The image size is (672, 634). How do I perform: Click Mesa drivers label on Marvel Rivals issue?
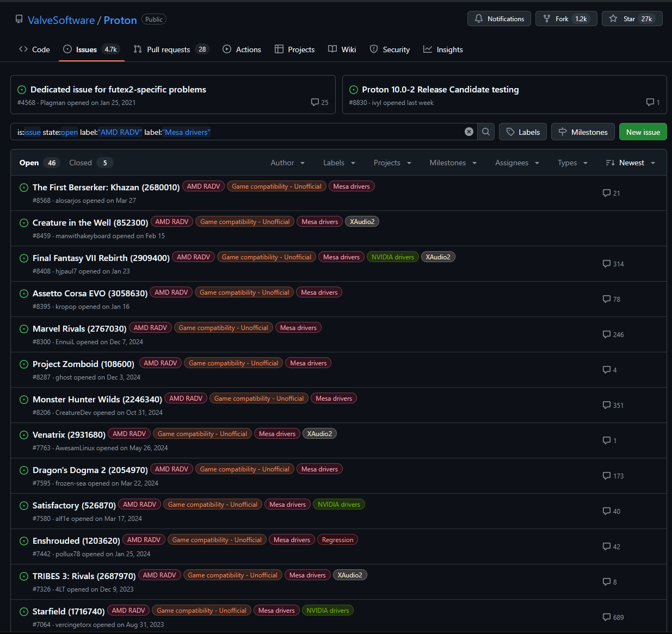tap(298, 328)
